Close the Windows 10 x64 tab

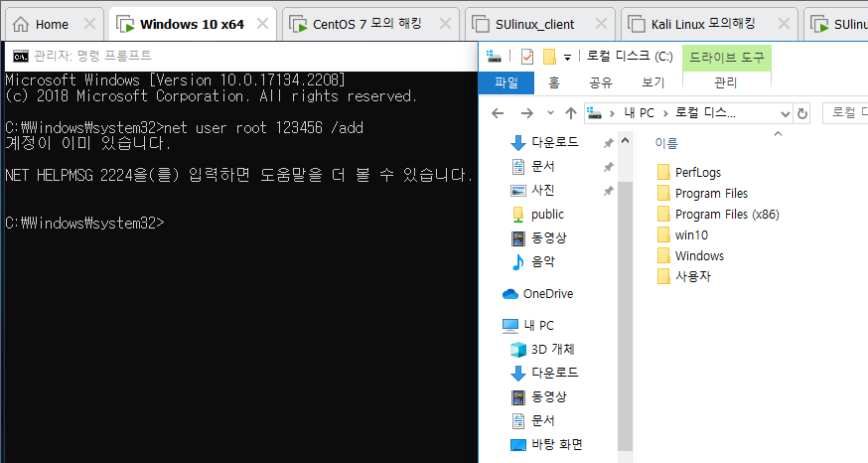point(263,24)
